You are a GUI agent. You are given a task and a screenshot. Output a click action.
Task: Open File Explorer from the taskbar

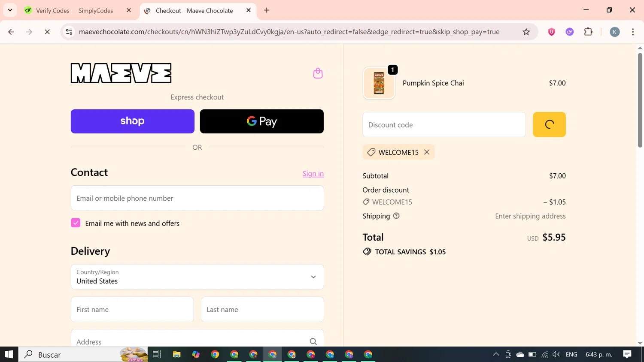click(176, 354)
